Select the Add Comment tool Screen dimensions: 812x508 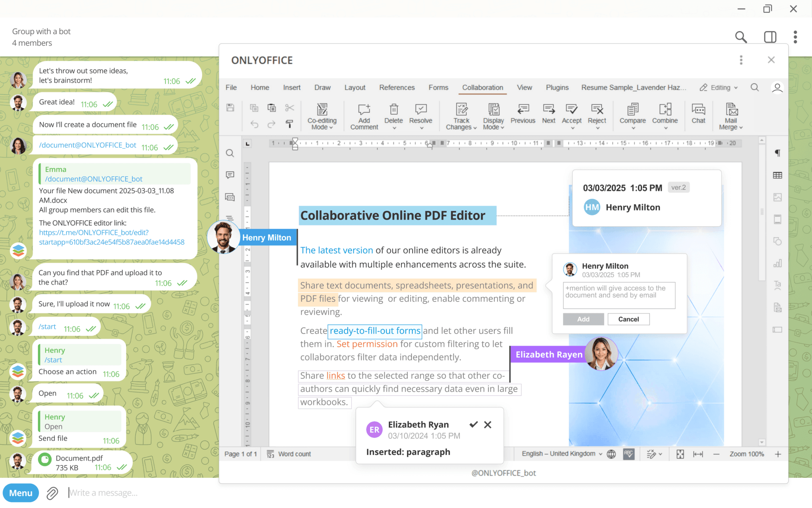click(364, 116)
